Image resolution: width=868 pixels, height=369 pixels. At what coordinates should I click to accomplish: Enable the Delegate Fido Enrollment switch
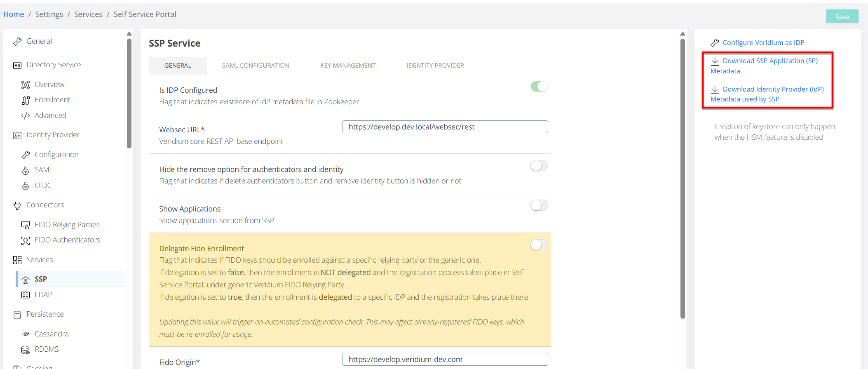pyautogui.click(x=539, y=245)
